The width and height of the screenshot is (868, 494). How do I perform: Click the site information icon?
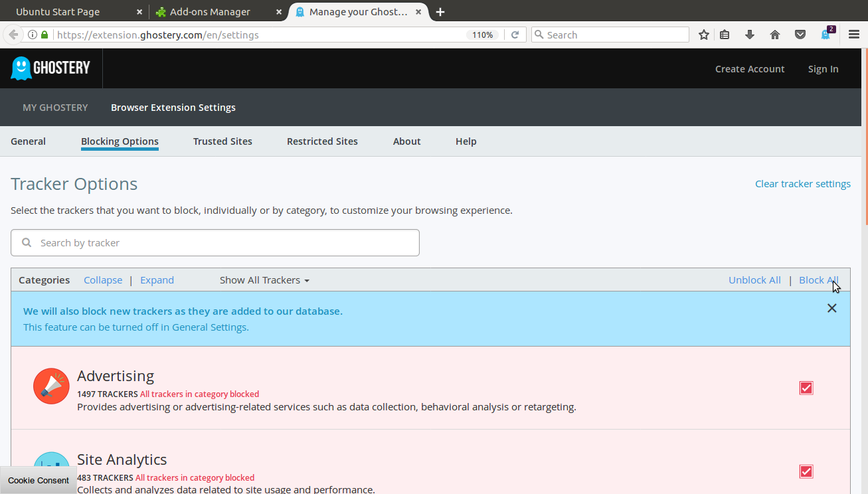(x=32, y=35)
